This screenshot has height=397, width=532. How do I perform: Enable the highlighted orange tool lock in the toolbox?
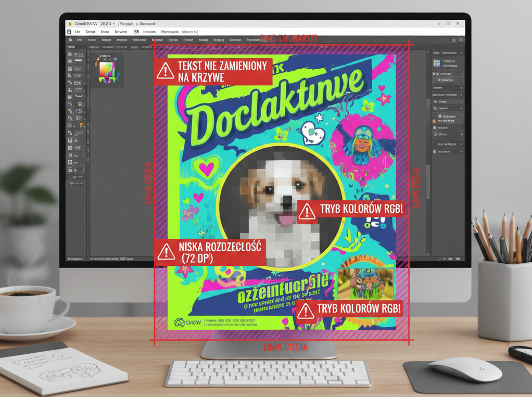[x=80, y=124]
